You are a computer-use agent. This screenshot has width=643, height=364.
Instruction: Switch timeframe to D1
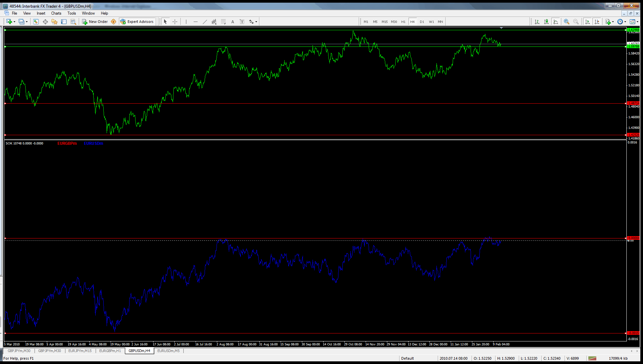(422, 22)
